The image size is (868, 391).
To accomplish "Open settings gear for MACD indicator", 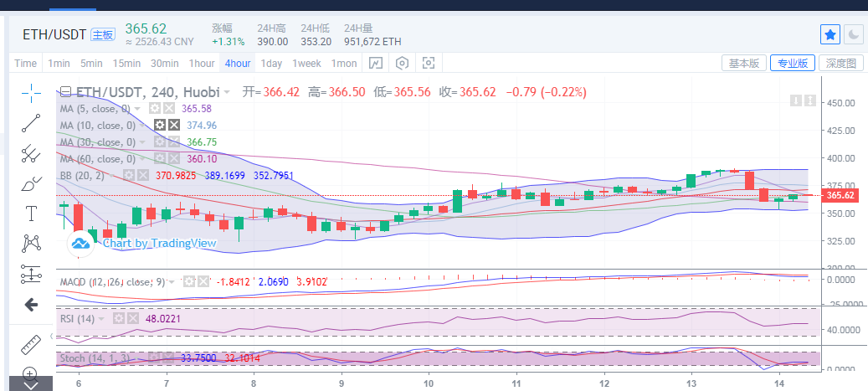I will (x=189, y=281).
